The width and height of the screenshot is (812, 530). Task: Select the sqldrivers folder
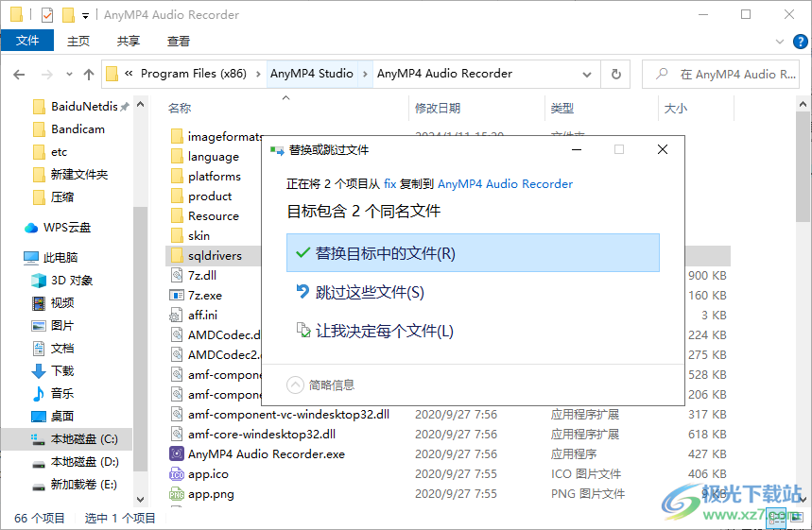click(207, 256)
